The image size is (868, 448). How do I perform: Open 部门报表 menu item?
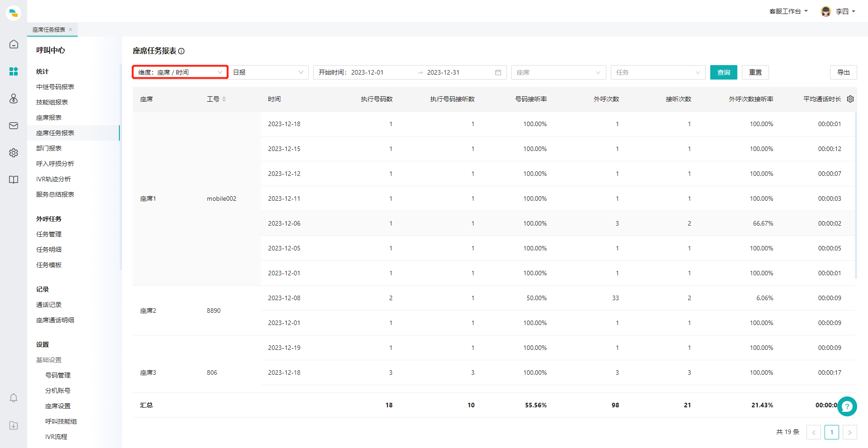point(49,148)
